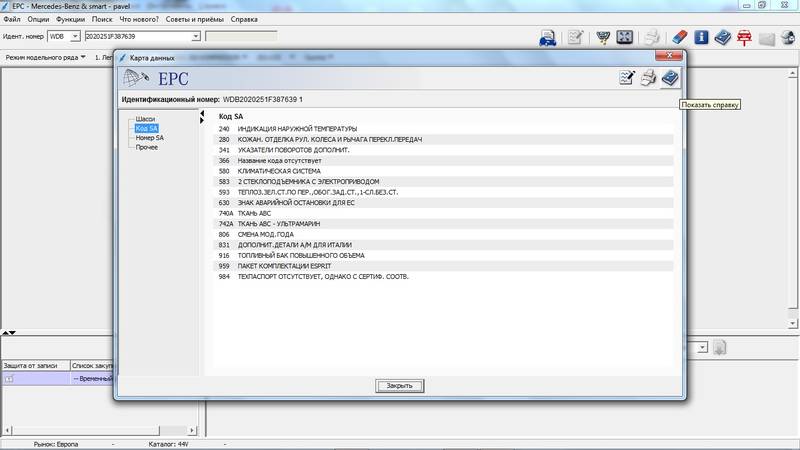Click the Защита от записи column header

36,365
